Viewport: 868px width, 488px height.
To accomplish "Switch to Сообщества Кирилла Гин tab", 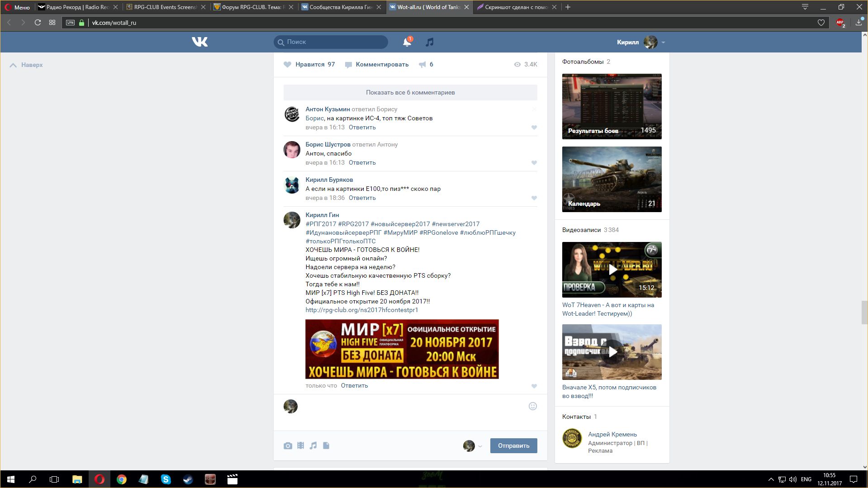I will click(341, 7).
